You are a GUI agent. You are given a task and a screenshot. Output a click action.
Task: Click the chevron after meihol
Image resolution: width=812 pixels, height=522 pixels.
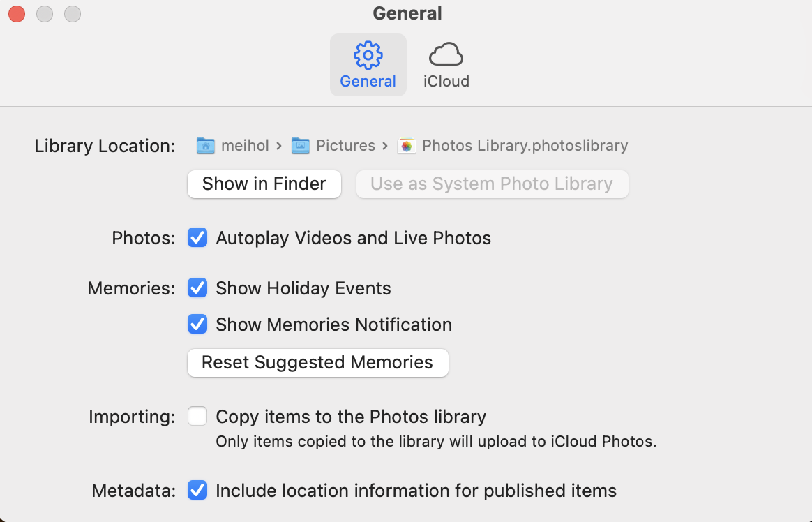coord(279,146)
